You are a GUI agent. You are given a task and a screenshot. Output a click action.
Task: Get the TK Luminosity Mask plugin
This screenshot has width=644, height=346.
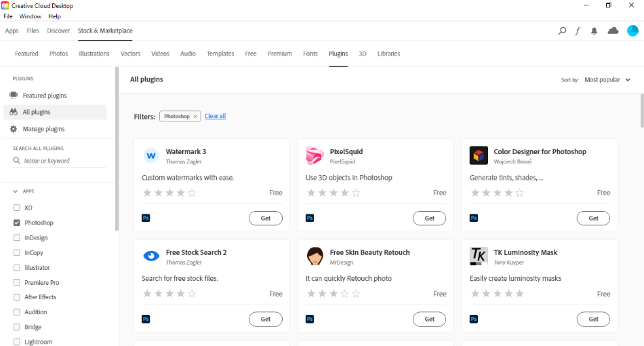click(x=593, y=320)
